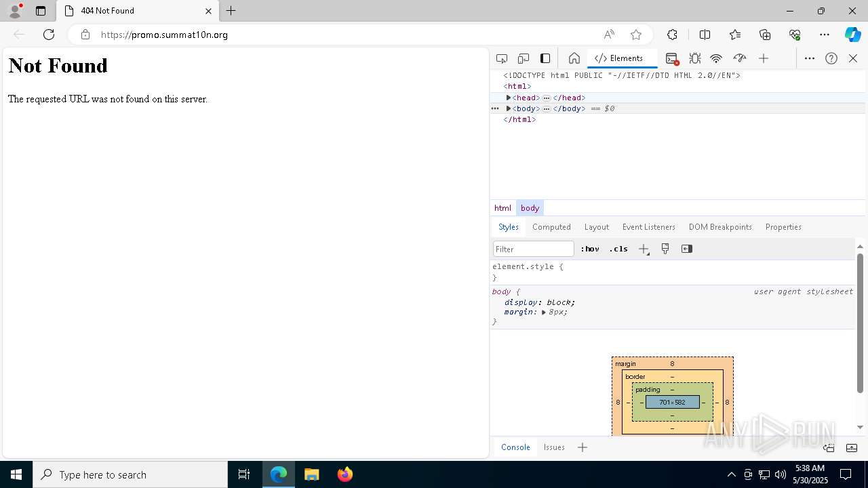Launch Firefox from the taskbar
868x488 pixels.
pos(345,474)
